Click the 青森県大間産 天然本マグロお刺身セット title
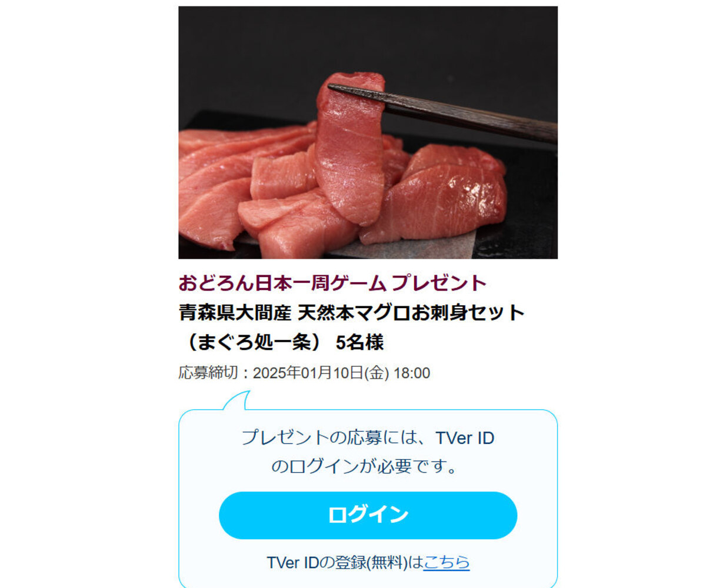This screenshot has height=588, width=706. (x=351, y=312)
